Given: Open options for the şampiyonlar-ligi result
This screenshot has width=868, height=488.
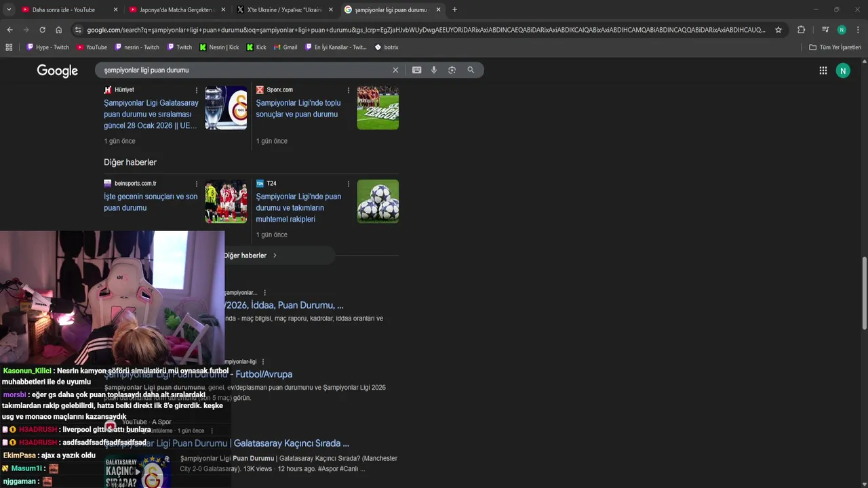Looking at the screenshot, I should pyautogui.click(x=263, y=362).
